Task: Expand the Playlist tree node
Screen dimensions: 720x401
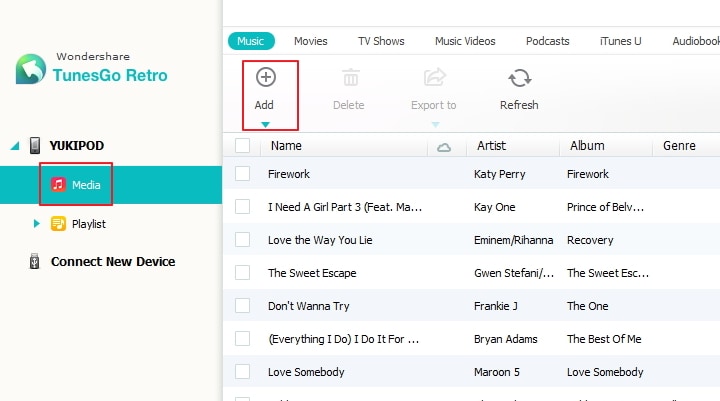Action: coord(36,224)
